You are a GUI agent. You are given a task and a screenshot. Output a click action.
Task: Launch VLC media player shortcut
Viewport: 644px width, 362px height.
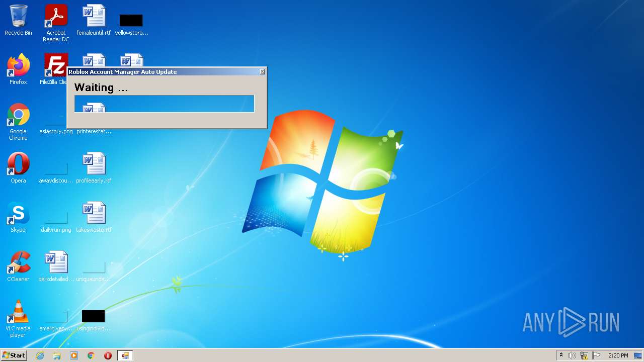[18, 319]
